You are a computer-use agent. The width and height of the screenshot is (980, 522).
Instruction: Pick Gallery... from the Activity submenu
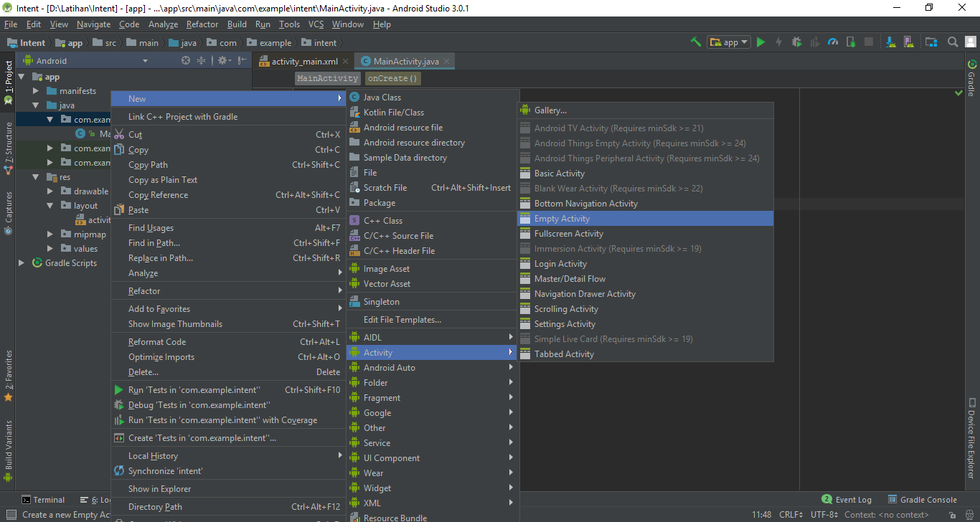point(646,110)
